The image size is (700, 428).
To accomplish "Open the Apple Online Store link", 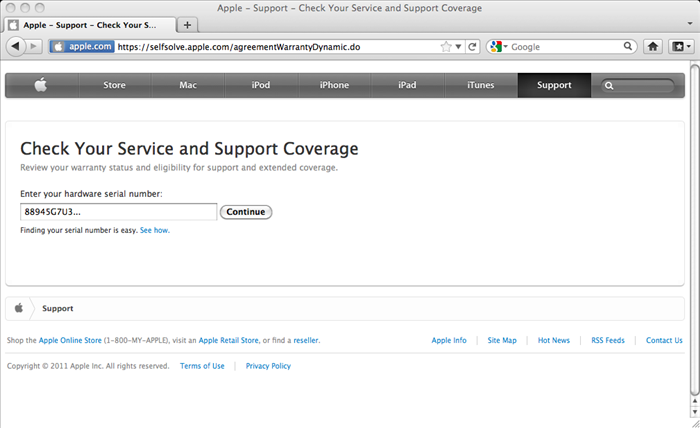I will [70, 340].
